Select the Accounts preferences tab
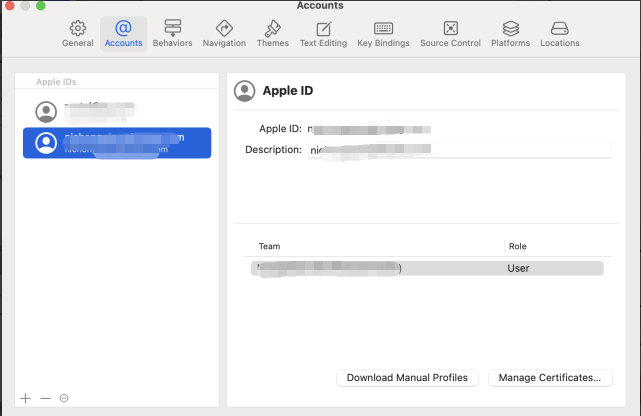The image size is (641, 416). tap(123, 34)
